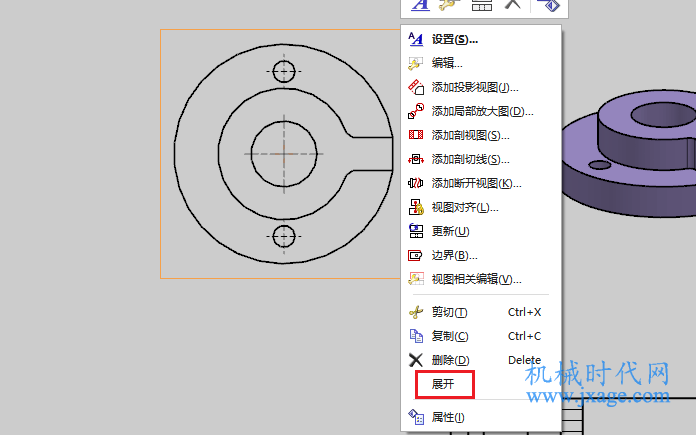The image size is (696, 435).
Task: Select 复制(C) copy command
Action: coord(481,336)
